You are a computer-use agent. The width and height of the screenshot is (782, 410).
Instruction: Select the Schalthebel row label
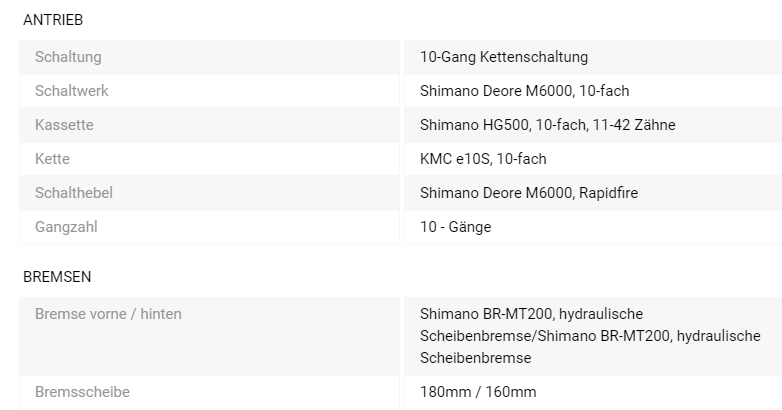[74, 193]
